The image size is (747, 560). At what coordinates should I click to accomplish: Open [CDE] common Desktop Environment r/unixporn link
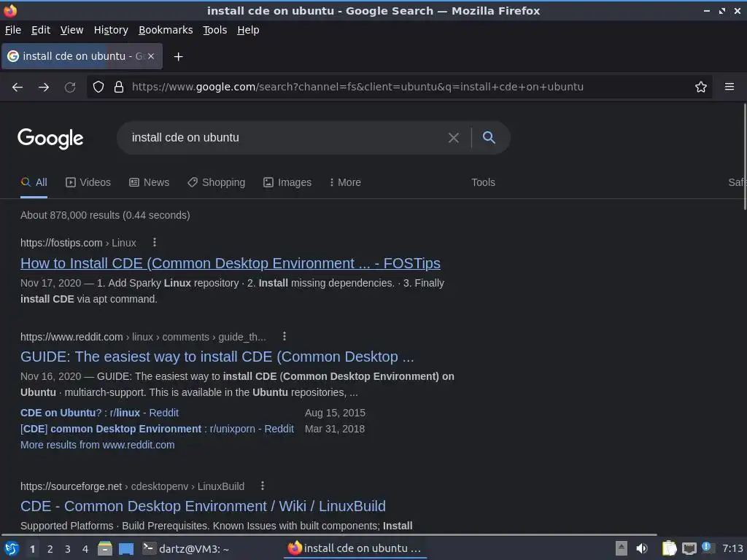158,429
